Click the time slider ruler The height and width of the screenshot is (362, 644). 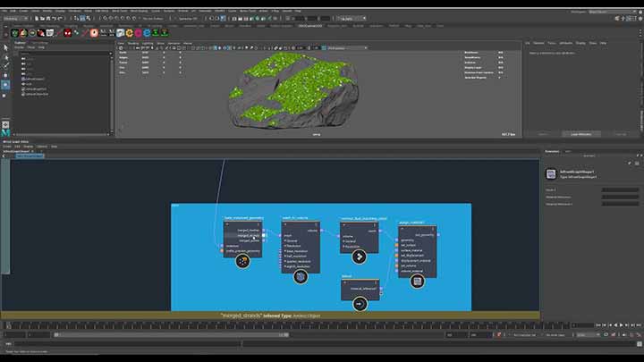287,325
